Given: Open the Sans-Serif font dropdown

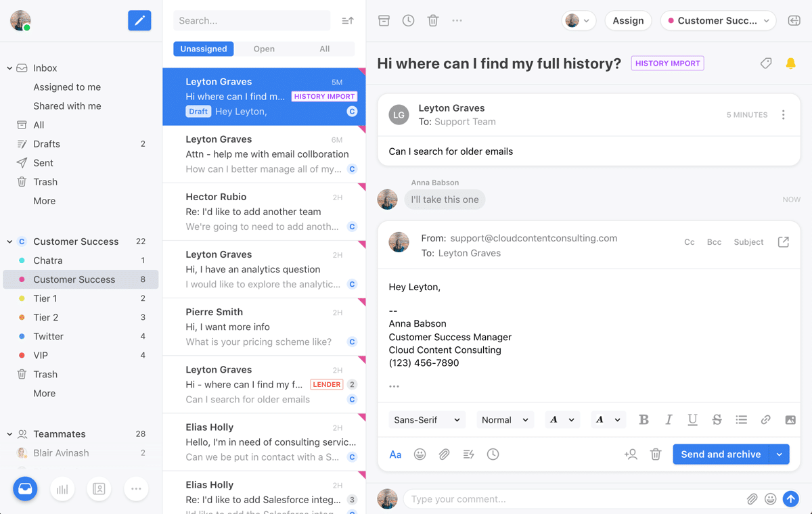Looking at the screenshot, I should coord(427,419).
